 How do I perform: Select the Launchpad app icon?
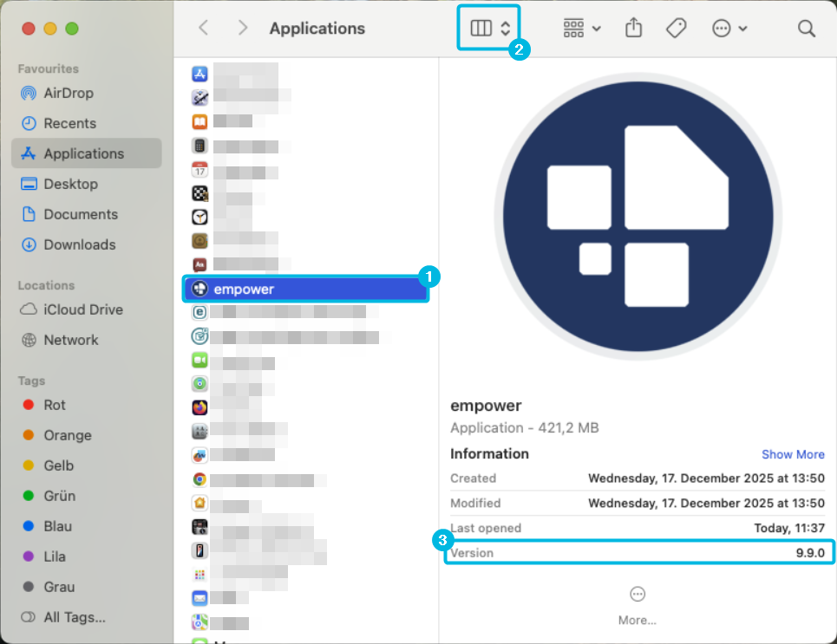point(199,575)
